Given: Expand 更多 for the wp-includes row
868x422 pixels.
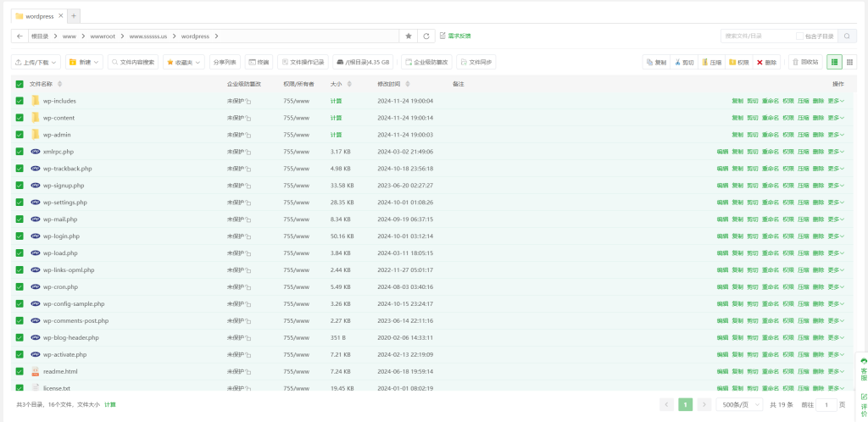Looking at the screenshot, I should pos(836,101).
